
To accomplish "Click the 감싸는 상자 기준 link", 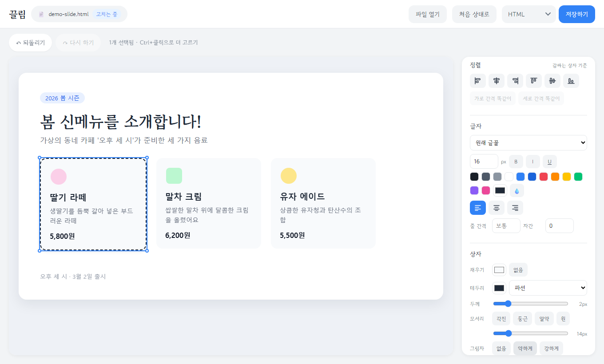I will point(569,65).
